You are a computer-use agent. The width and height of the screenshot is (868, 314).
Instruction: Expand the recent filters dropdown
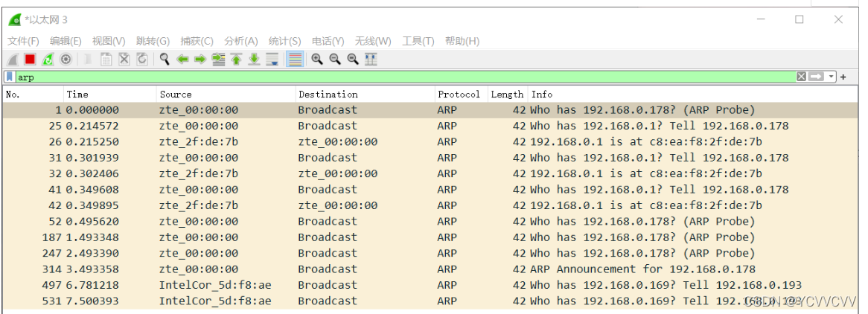pos(831,77)
